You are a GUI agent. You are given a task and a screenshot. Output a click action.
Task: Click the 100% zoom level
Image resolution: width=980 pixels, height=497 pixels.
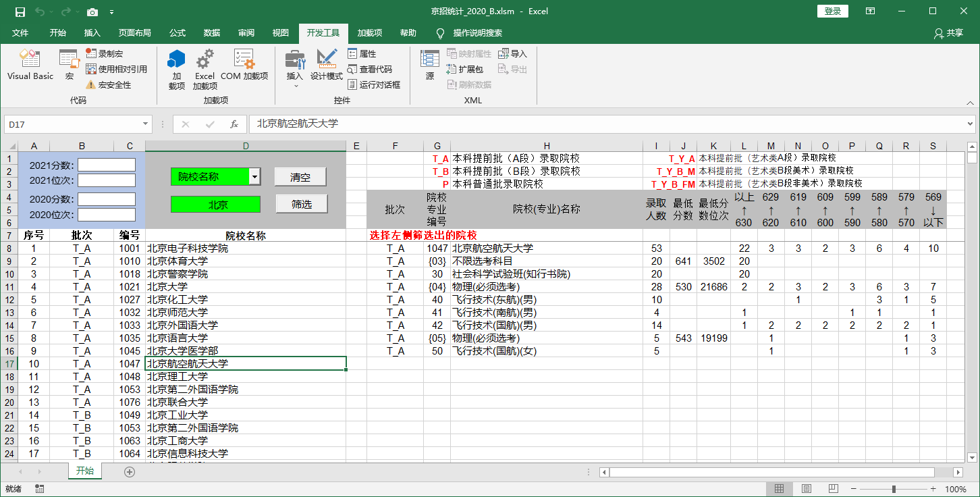955,489
